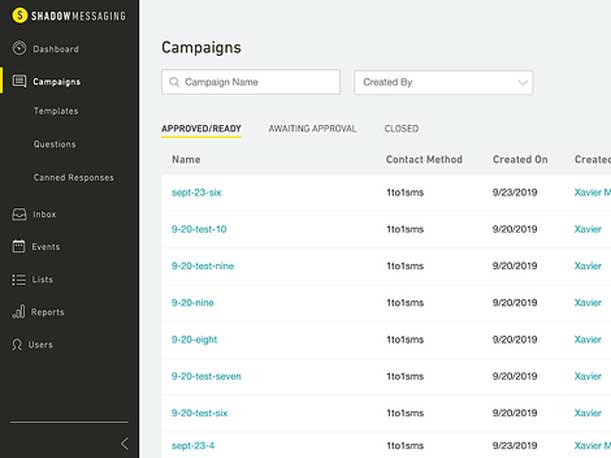Switch to the Awaiting Approval tab

313,129
